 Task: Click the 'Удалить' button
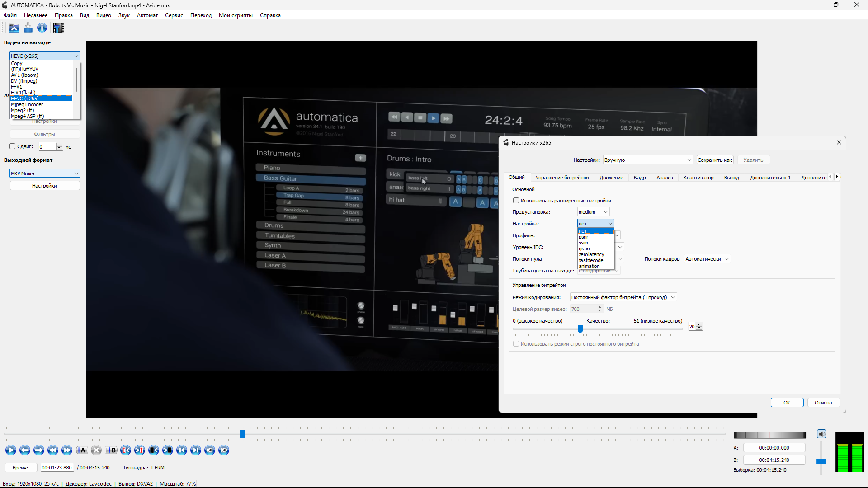[753, 160]
